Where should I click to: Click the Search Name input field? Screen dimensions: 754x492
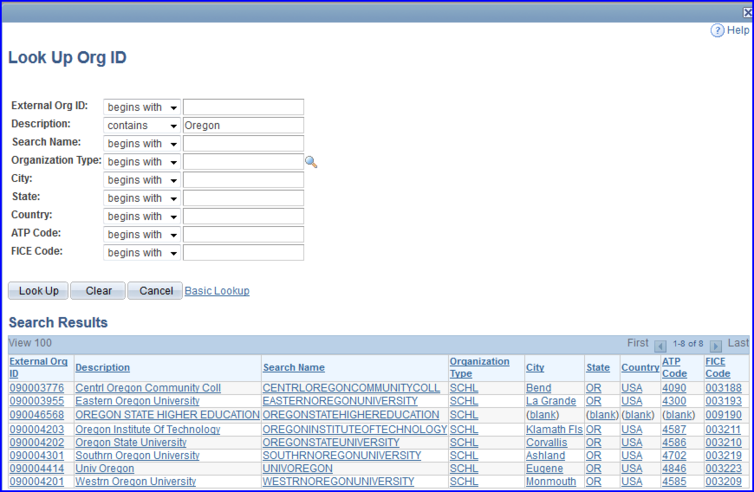243,144
